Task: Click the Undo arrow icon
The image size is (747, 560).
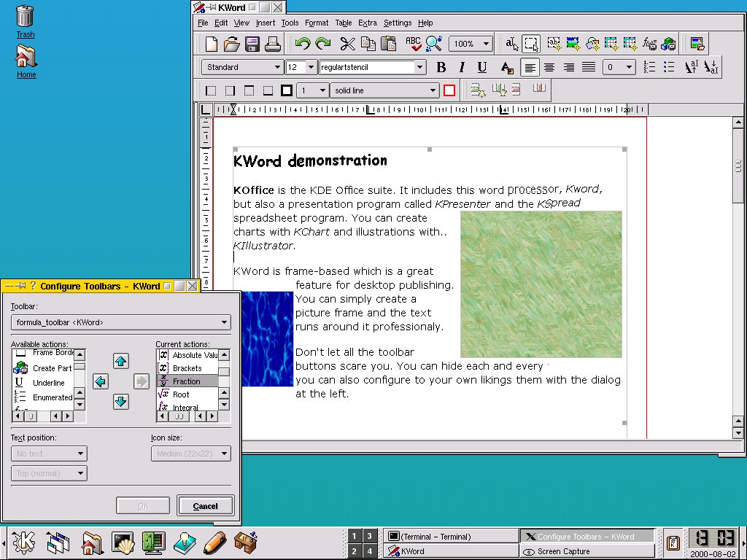Action: 303,44
